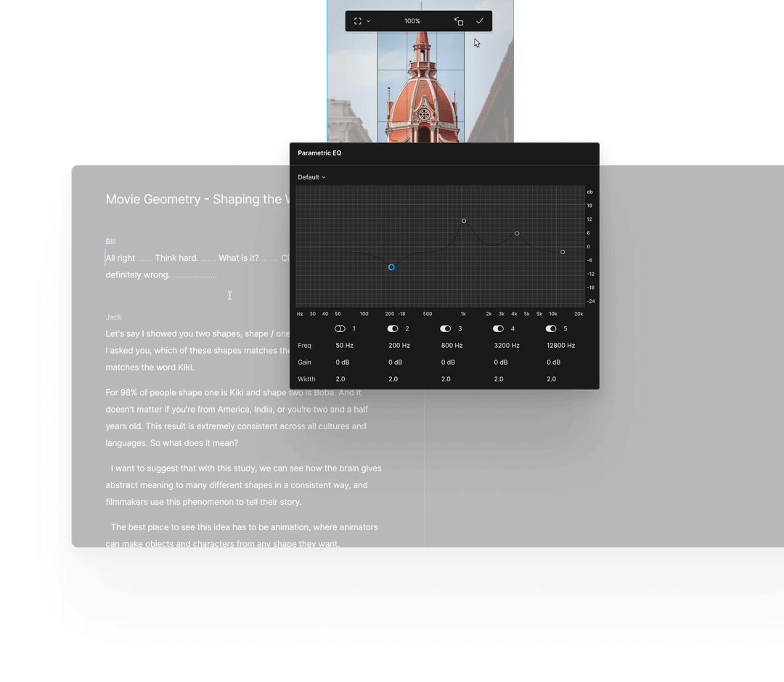Select the Bill speaker label
Viewport: 784px width, 682px height.
110,241
